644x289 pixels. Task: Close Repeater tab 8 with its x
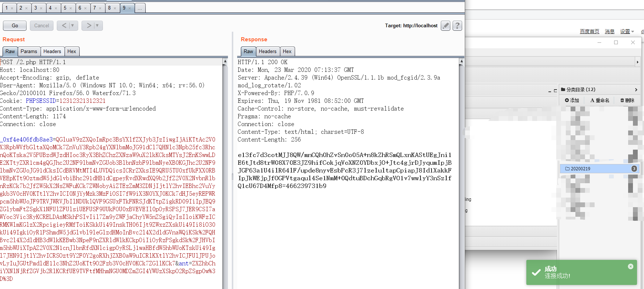(x=115, y=8)
